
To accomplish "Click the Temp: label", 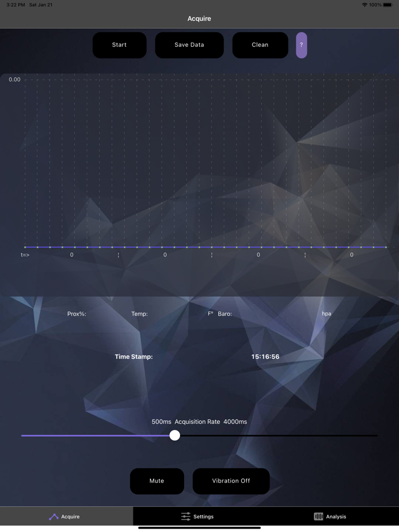I will click(x=140, y=314).
